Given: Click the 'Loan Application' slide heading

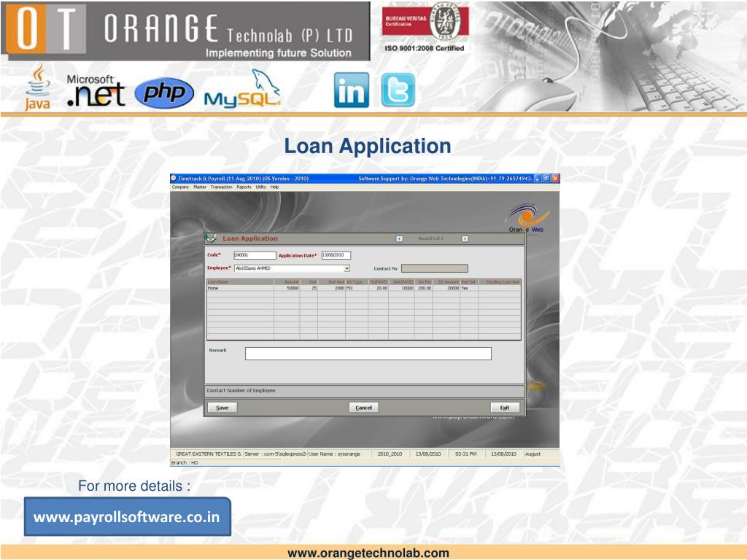Looking at the screenshot, I should click(x=368, y=146).
